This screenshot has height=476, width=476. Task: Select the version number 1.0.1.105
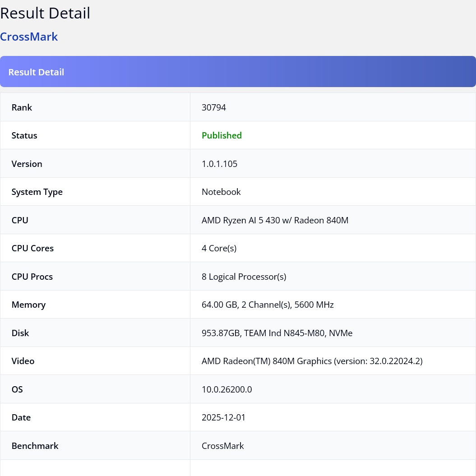click(219, 164)
